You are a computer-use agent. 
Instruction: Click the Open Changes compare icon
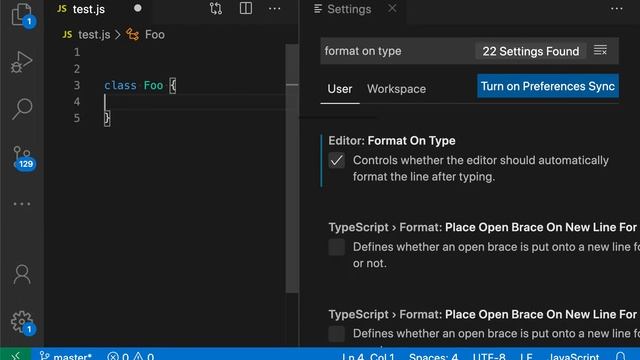[216, 9]
